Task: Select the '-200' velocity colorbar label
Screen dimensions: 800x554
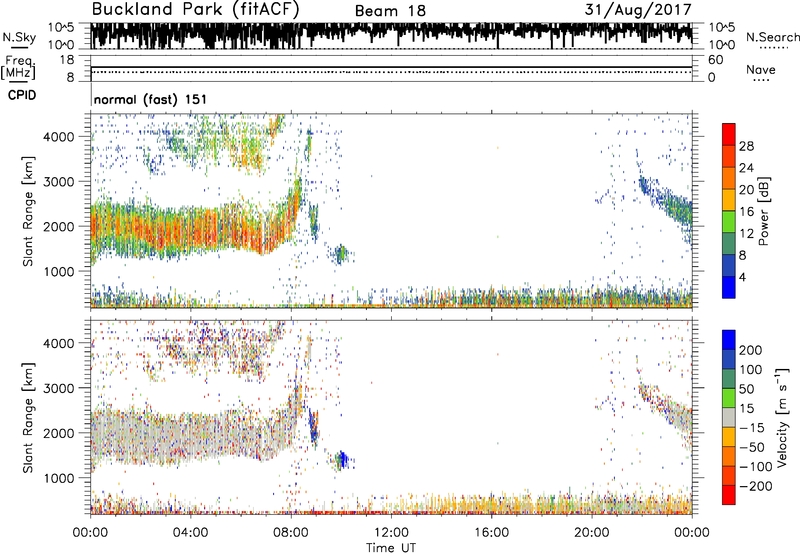Action: coord(756,486)
